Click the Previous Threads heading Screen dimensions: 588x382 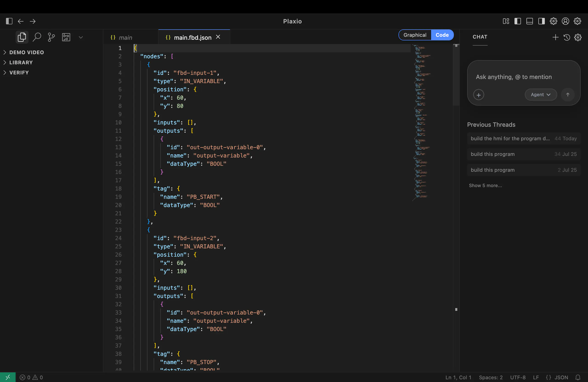point(491,125)
